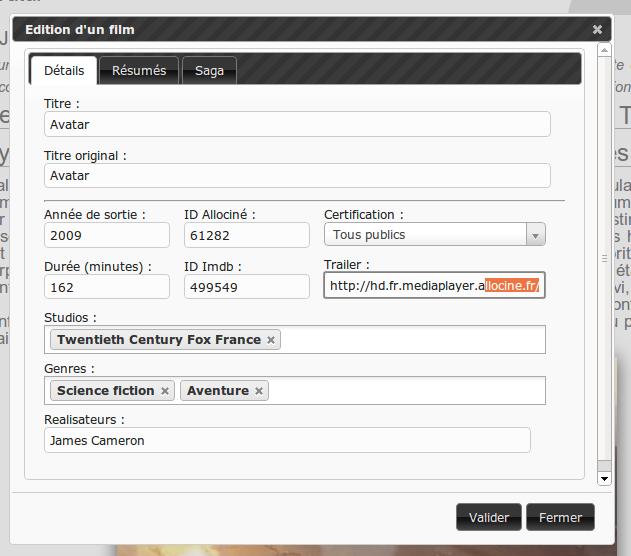Remove the Twentieth Century Fox France studio tag
Screen dimensions: 631x556
(x=271, y=340)
